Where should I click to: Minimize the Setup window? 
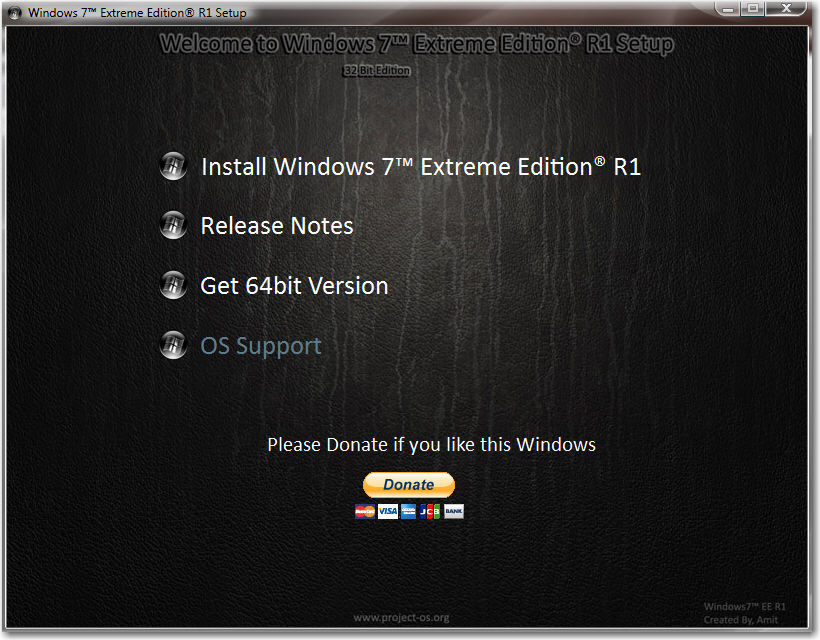727,9
